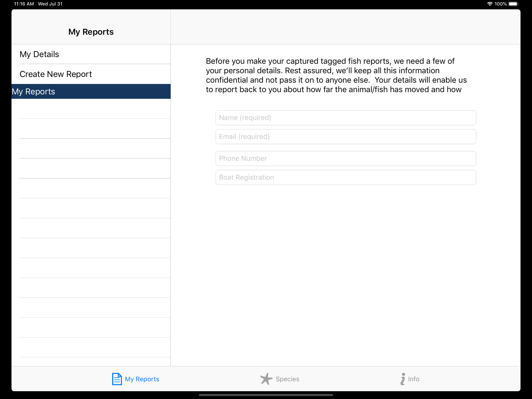Select Create New Report row

(x=91, y=74)
